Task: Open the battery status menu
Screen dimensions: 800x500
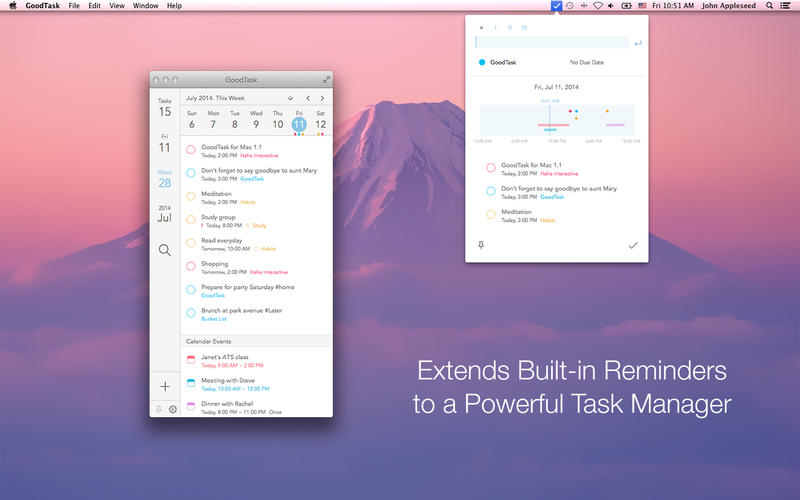Action: (x=626, y=6)
